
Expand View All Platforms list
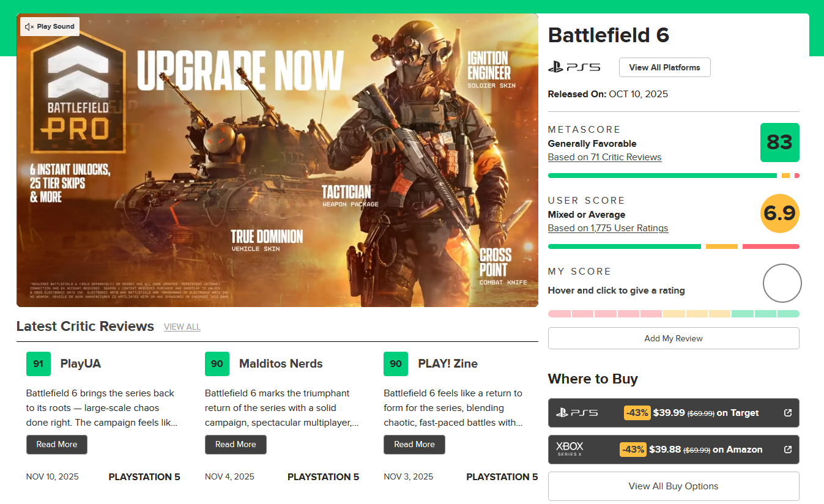[664, 67]
